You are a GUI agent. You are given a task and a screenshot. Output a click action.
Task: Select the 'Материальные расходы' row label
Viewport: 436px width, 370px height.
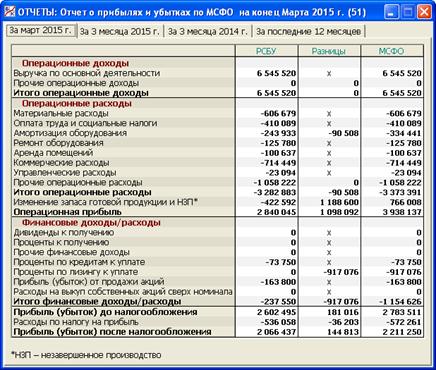coord(61,113)
